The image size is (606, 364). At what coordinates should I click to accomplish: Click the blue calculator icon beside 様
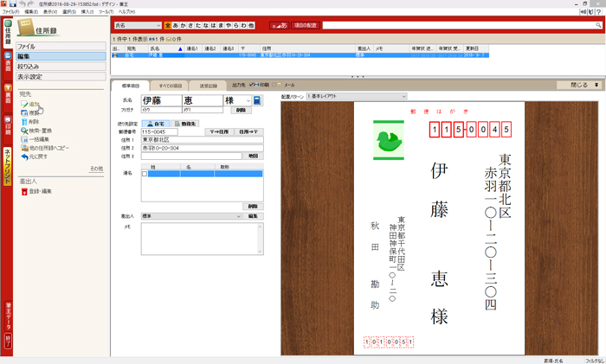pos(256,100)
